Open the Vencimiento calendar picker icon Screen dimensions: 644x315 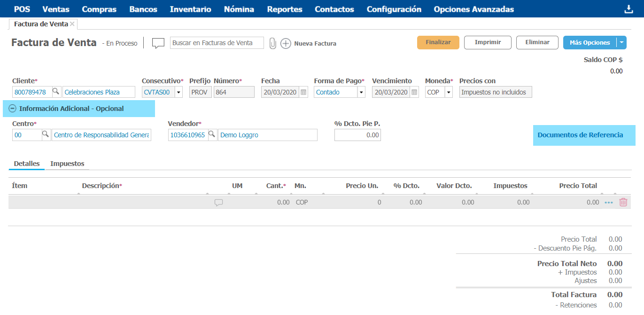(x=414, y=92)
